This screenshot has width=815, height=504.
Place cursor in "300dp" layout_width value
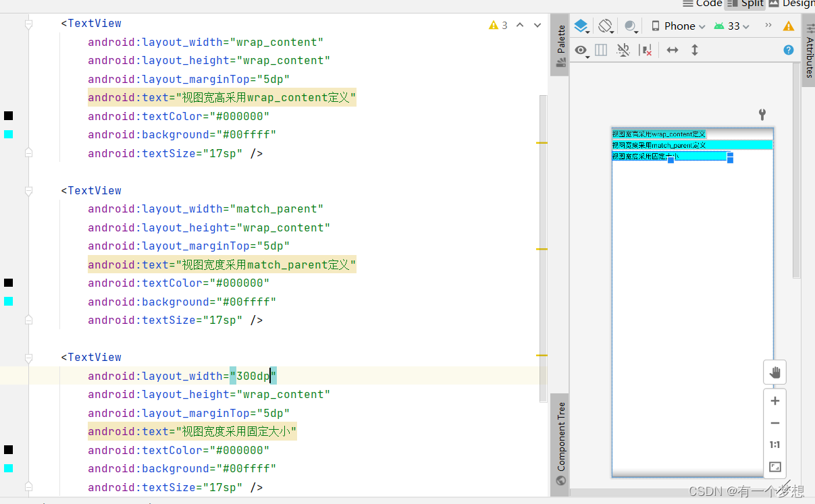[x=253, y=376]
